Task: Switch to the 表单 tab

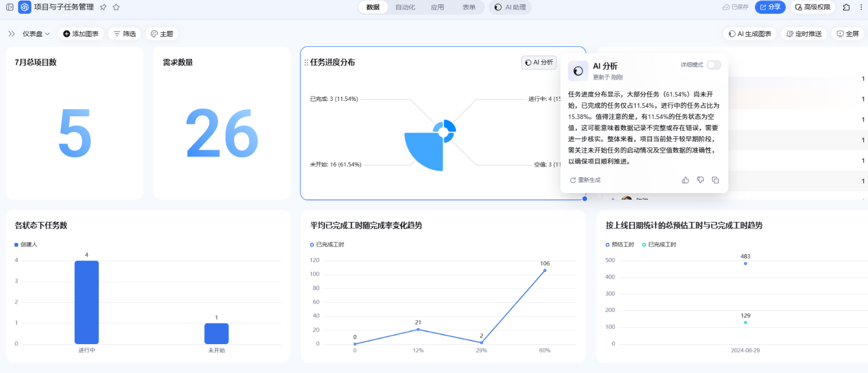Action: pos(469,7)
